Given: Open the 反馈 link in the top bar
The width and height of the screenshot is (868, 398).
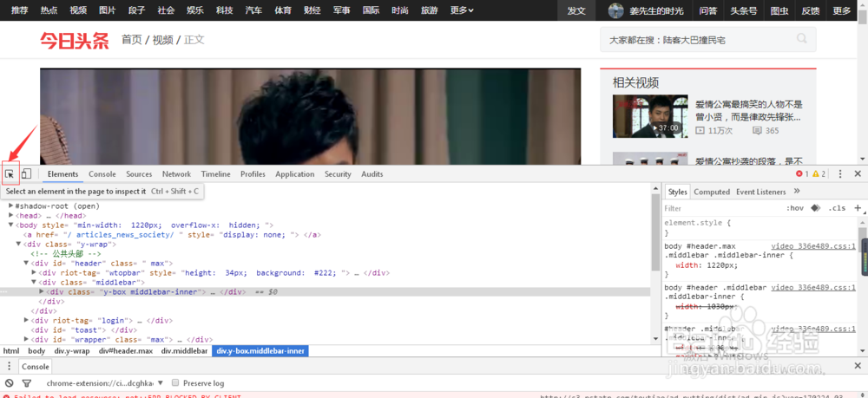Looking at the screenshot, I should pyautogui.click(x=810, y=10).
